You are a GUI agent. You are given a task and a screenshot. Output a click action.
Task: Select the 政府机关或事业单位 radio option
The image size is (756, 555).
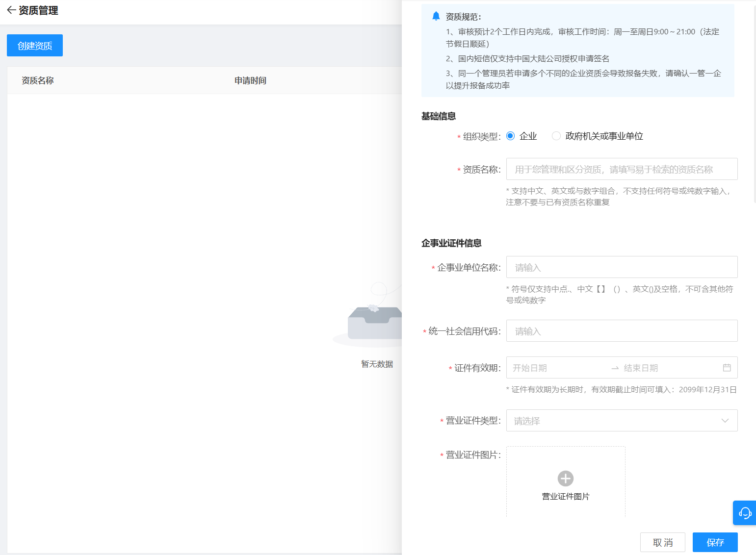coord(556,136)
